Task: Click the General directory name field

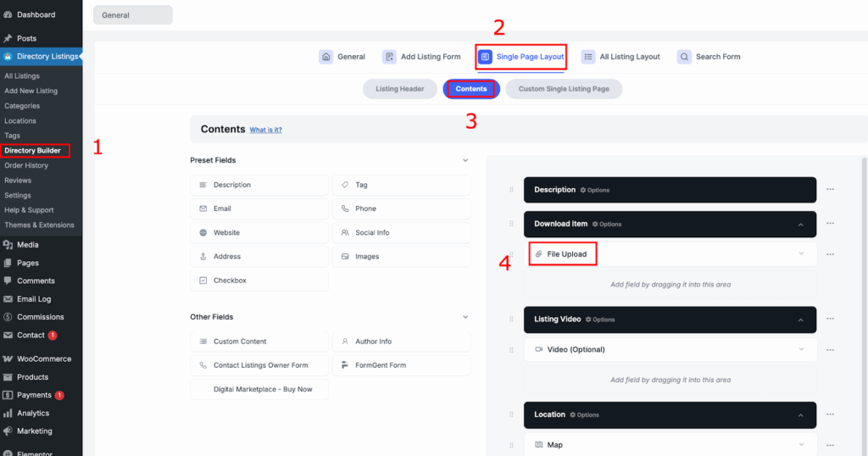Action: pos(132,15)
